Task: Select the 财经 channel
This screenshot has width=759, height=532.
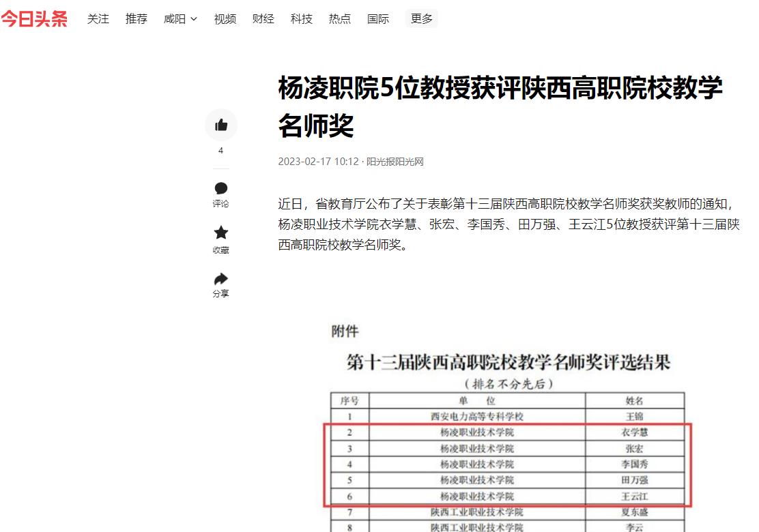Action: [x=263, y=19]
